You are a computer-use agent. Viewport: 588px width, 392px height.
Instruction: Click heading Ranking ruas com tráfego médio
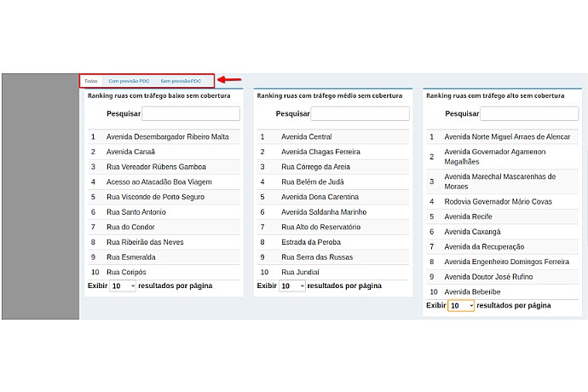(x=330, y=96)
